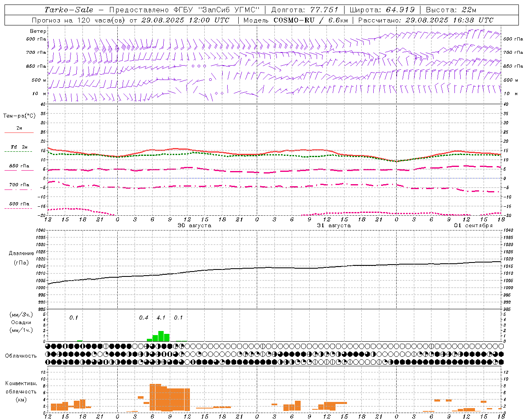The height and width of the screenshot is (420, 525).
Task: Click the '(мм/3ч.)' precipitation unit label
Action: point(21,315)
